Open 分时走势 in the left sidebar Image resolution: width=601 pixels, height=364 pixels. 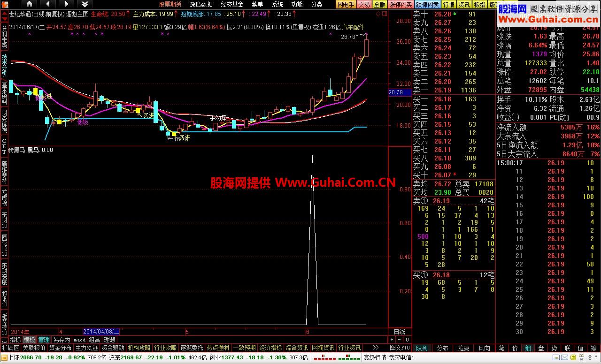pos(4,37)
